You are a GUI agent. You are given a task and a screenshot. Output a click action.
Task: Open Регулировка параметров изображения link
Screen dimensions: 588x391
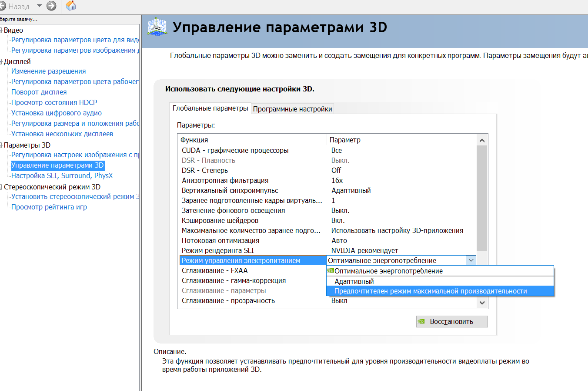pos(75,51)
